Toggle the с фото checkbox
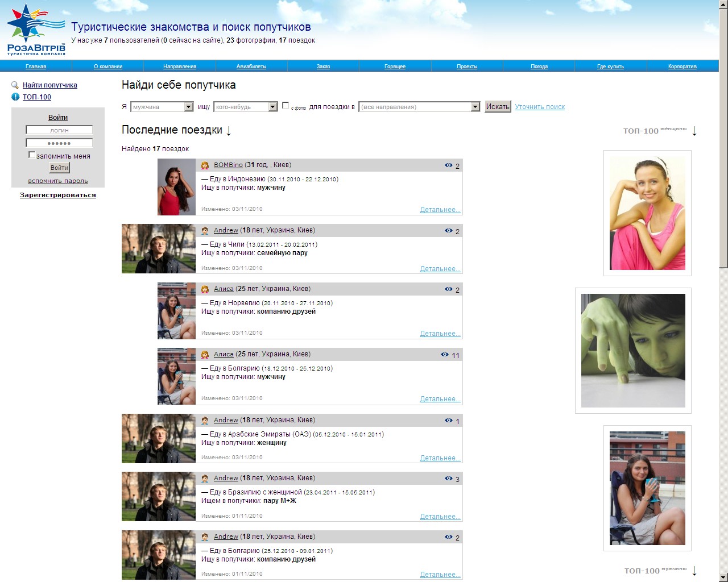Viewport: 728px width, 582px height. pos(286,106)
